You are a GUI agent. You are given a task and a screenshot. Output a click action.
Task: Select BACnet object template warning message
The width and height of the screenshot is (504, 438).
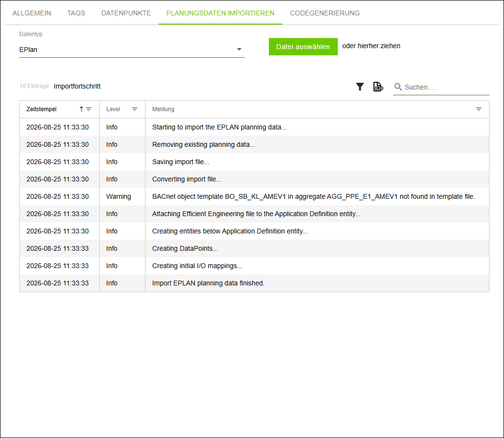(x=313, y=196)
